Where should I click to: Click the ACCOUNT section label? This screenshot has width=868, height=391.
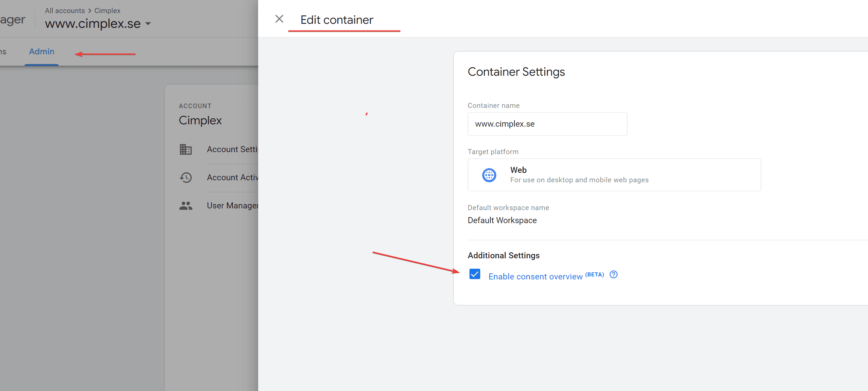tap(195, 106)
